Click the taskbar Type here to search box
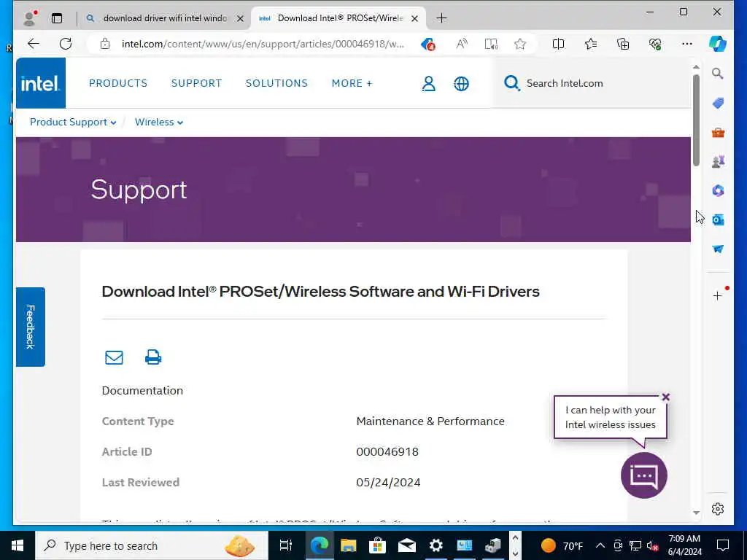 click(x=152, y=545)
